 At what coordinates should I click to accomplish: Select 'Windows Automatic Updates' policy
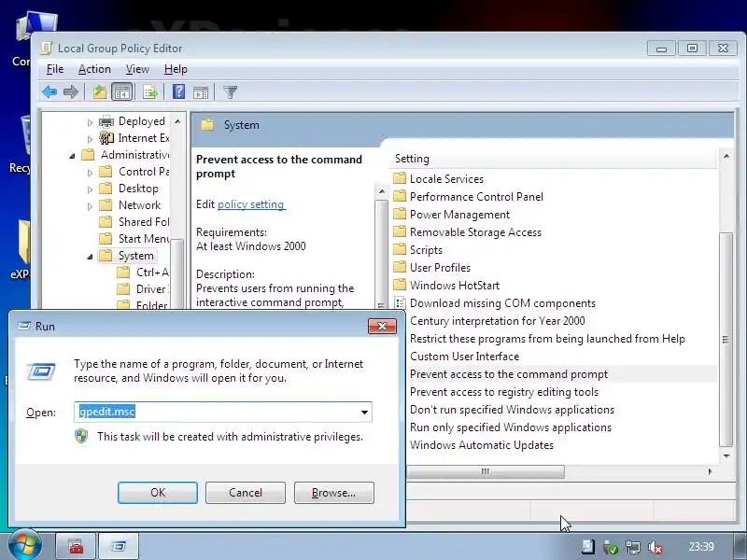(x=482, y=445)
